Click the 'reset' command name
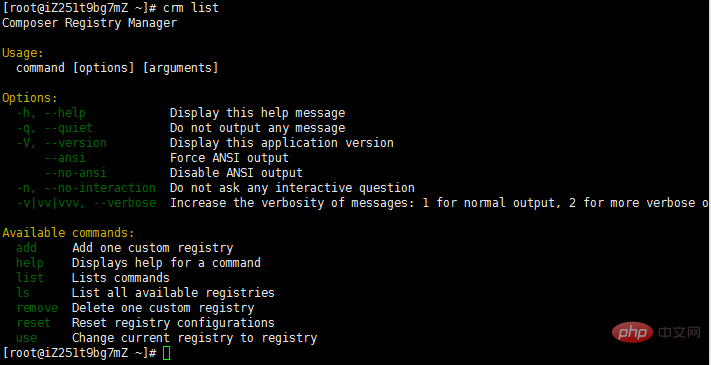Image resolution: width=711 pixels, height=365 pixels. (x=34, y=323)
